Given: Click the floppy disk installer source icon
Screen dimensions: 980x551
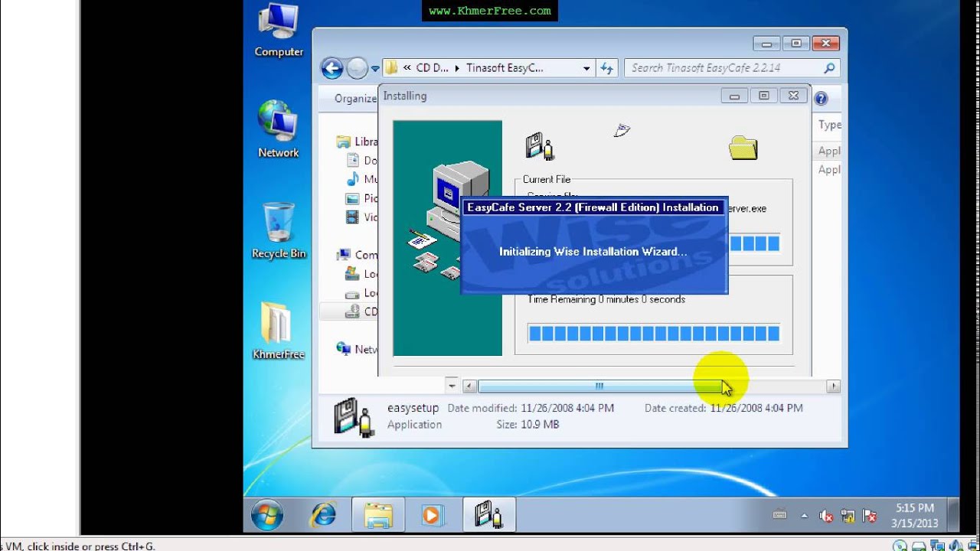Looking at the screenshot, I should pyautogui.click(x=540, y=145).
